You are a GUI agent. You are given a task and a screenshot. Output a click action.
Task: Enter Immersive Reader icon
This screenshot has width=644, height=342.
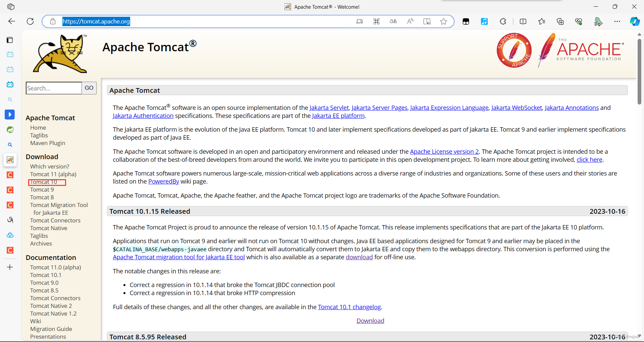coord(427,21)
